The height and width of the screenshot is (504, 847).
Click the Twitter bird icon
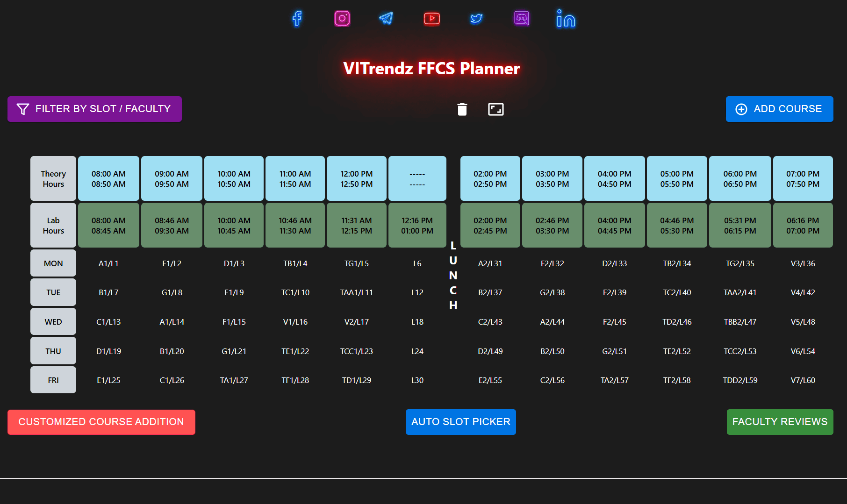click(476, 19)
